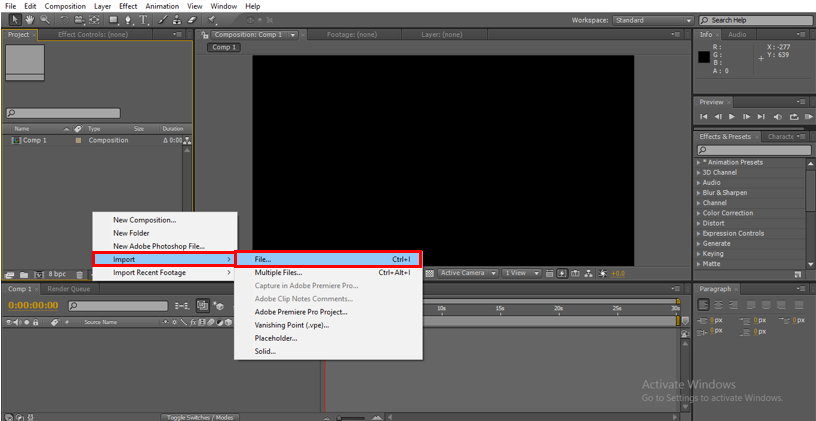Switch to the Render Queue tab

coord(69,289)
